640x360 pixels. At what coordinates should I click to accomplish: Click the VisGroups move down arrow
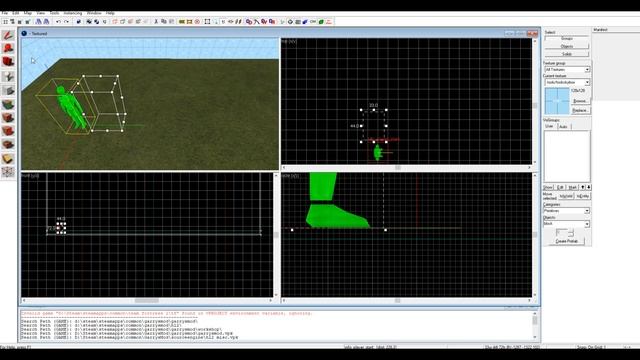coord(589,187)
